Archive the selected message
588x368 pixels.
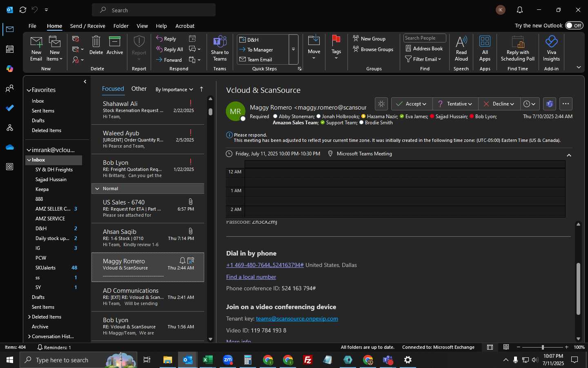[115, 45]
